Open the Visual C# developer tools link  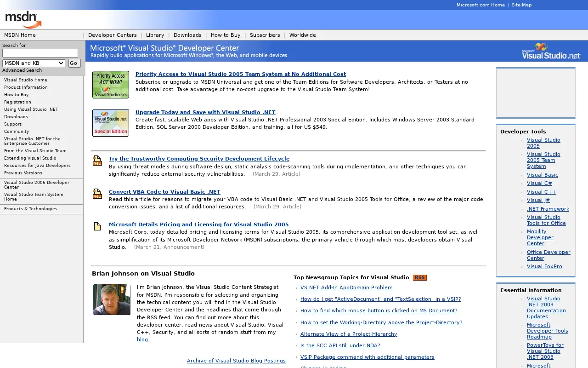click(x=539, y=183)
